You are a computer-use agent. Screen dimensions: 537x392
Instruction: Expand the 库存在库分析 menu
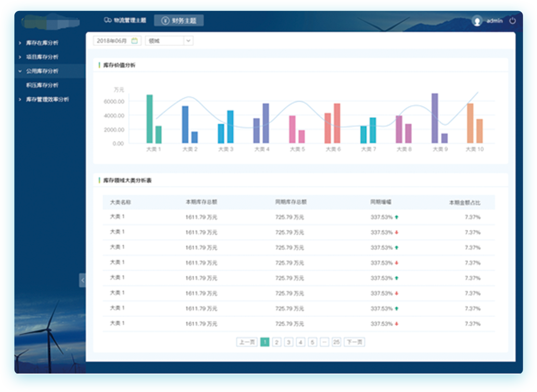[x=42, y=43]
